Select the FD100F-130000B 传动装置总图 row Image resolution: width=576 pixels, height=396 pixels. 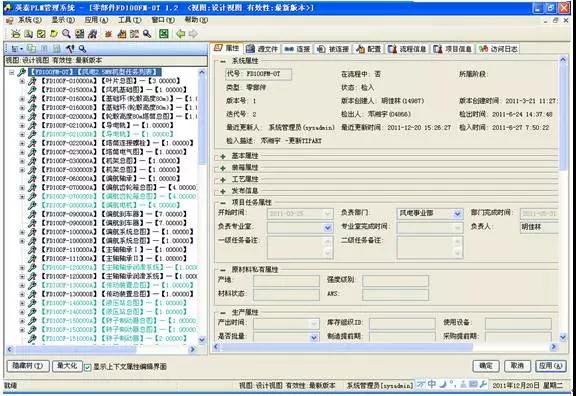coord(117,294)
